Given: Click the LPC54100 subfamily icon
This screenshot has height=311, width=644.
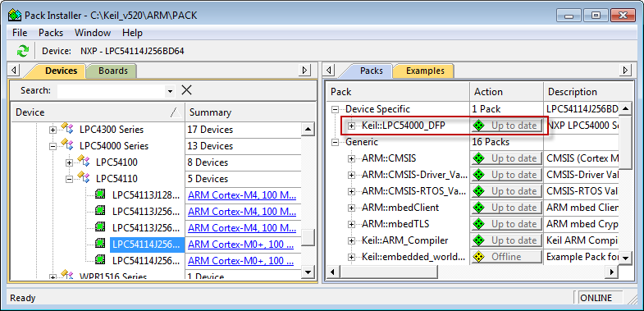Looking at the screenshot, I should click(84, 162).
